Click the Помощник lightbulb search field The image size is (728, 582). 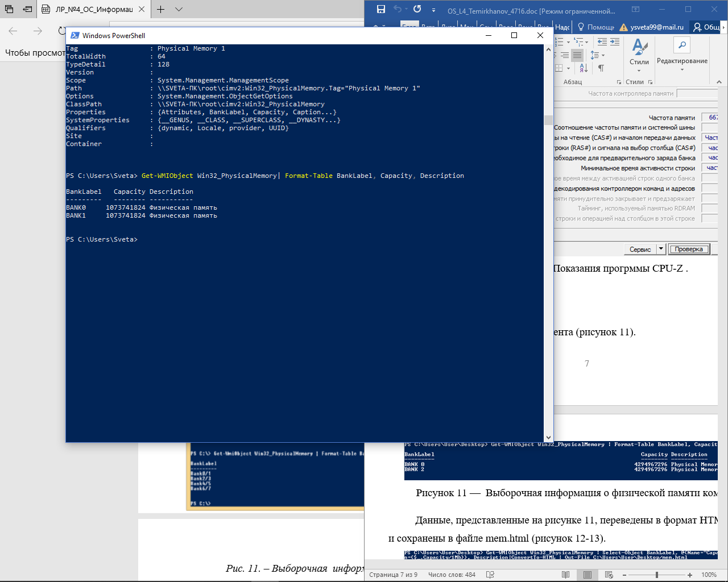tap(596, 27)
